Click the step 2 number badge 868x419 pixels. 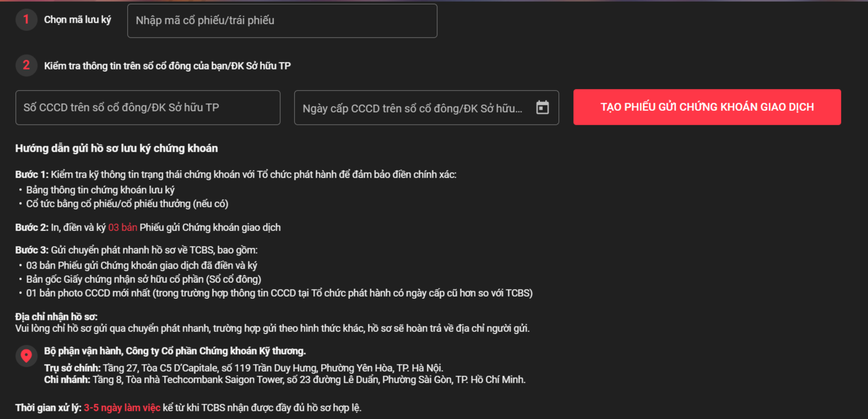pos(26,65)
